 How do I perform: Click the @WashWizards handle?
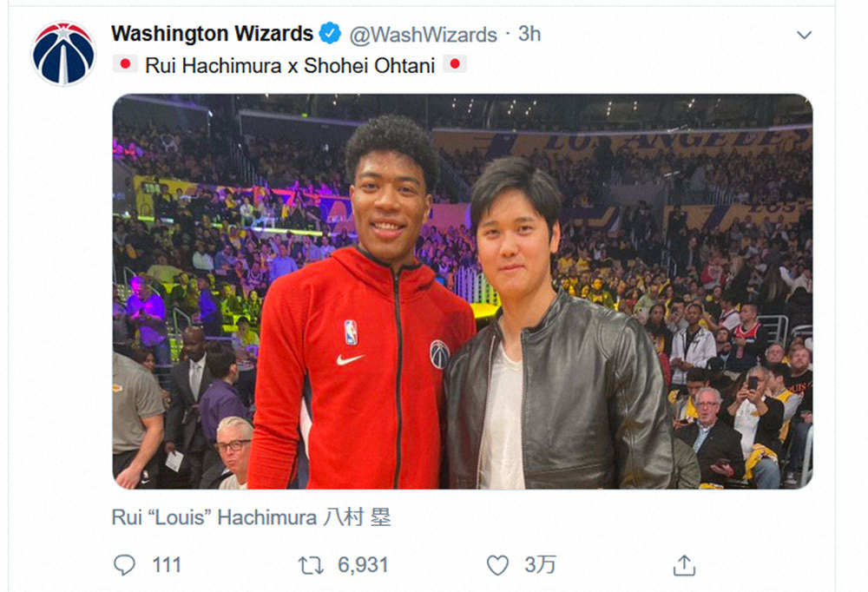point(423,35)
